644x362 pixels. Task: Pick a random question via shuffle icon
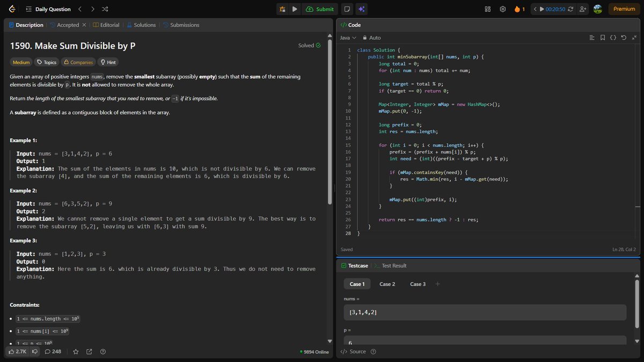coord(104,9)
